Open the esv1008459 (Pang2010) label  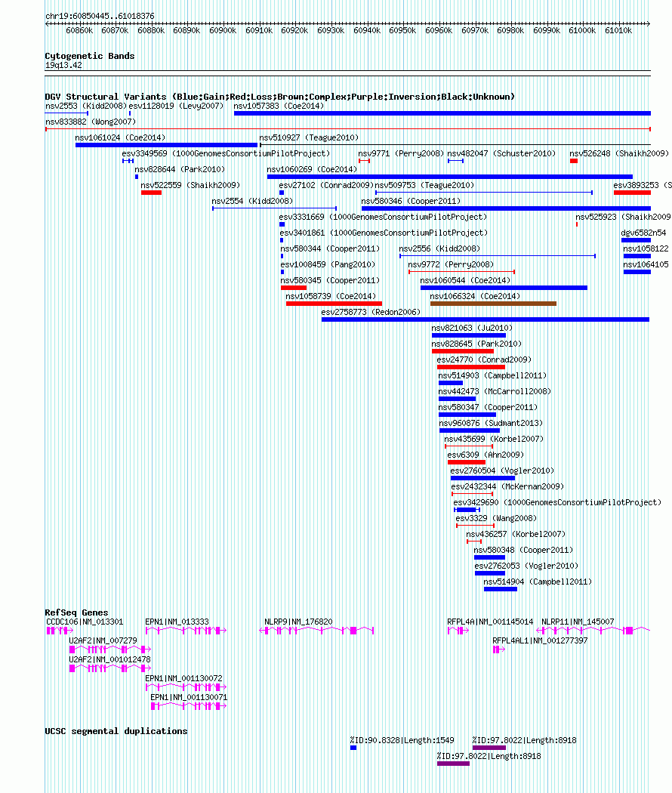[328, 264]
